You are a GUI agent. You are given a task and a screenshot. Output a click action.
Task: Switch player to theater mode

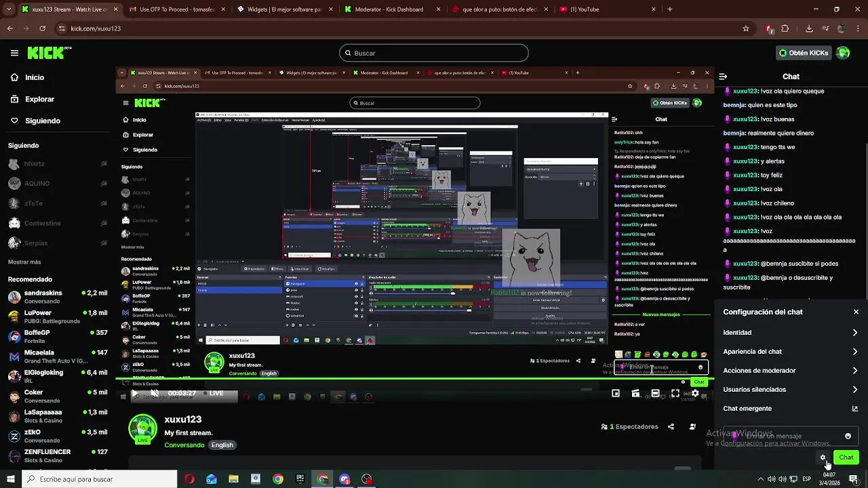[655, 393]
